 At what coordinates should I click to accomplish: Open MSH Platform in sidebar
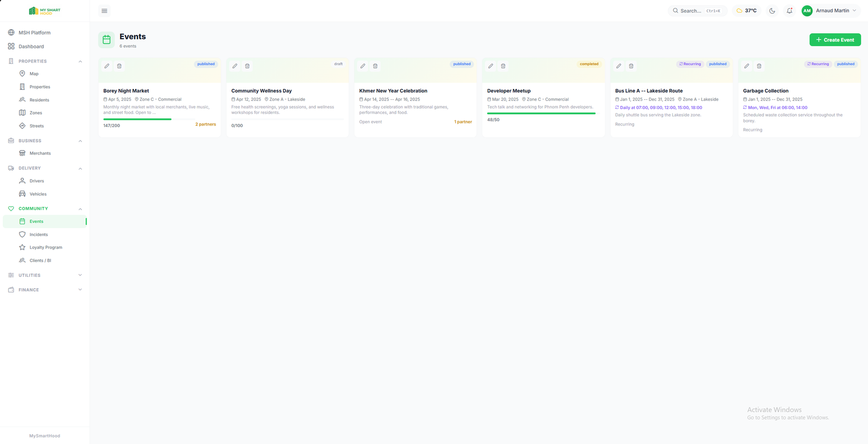(x=44, y=33)
